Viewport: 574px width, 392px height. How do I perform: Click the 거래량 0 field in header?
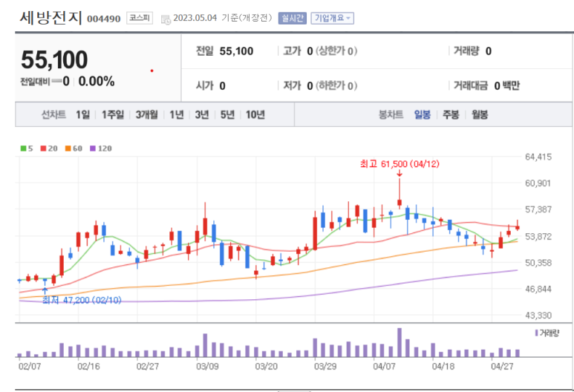point(472,51)
